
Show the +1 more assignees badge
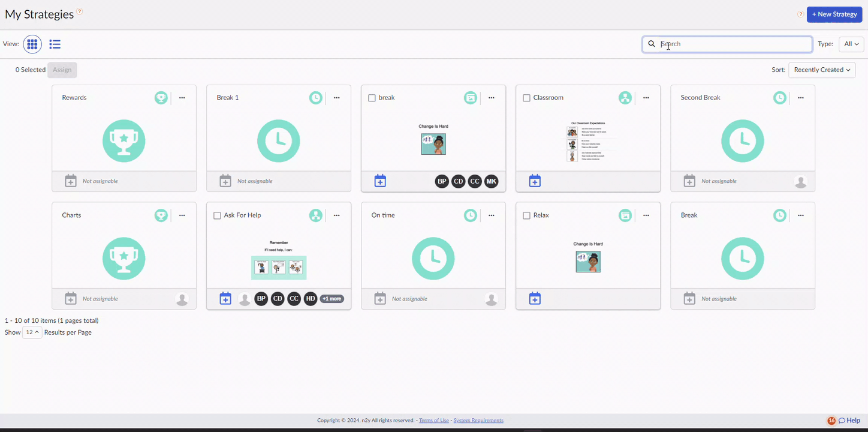(x=331, y=299)
